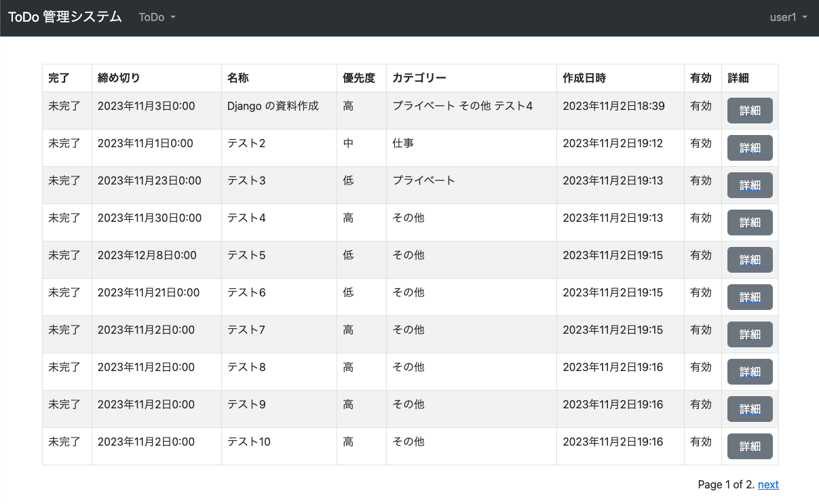Click deadline 2023年11月30日0:00
The width and height of the screenshot is (819, 504).
tap(150, 218)
